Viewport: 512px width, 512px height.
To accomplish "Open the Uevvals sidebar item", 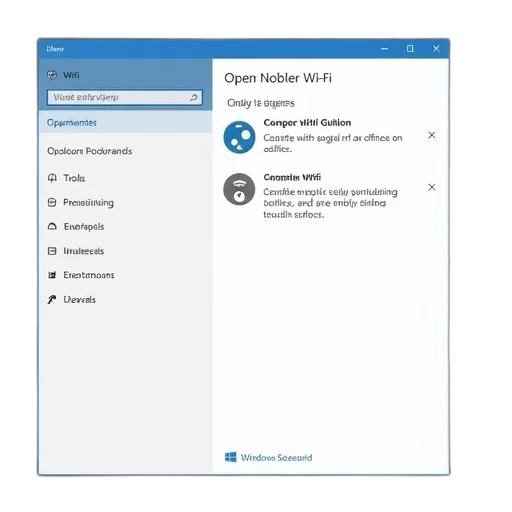I will coord(80,299).
